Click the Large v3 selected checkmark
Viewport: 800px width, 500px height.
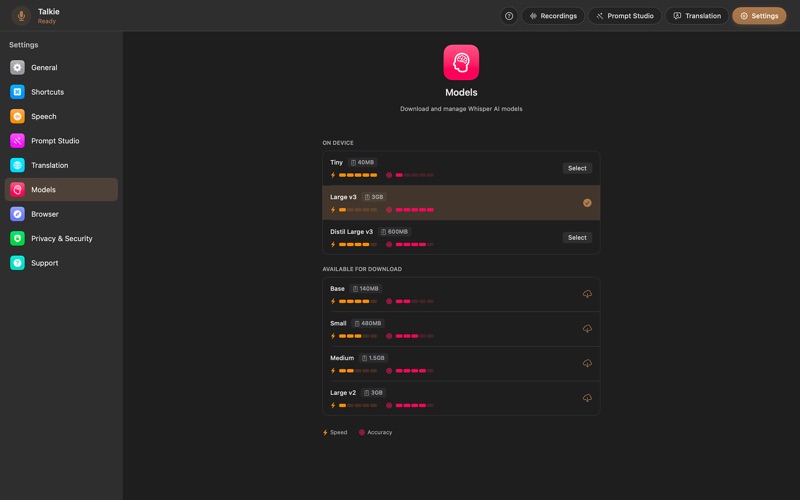[x=587, y=203]
